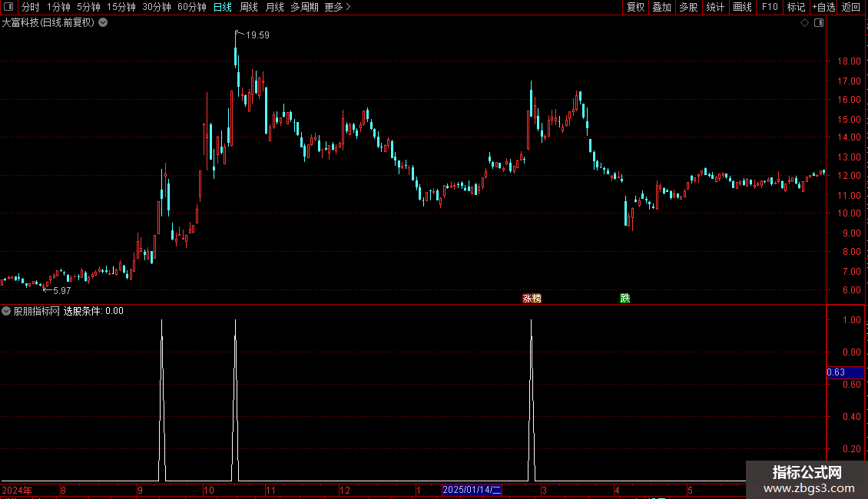This screenshot has height=499, width=868.
Task: Click the 18.00 price axis label
Action: click(849, 61)
